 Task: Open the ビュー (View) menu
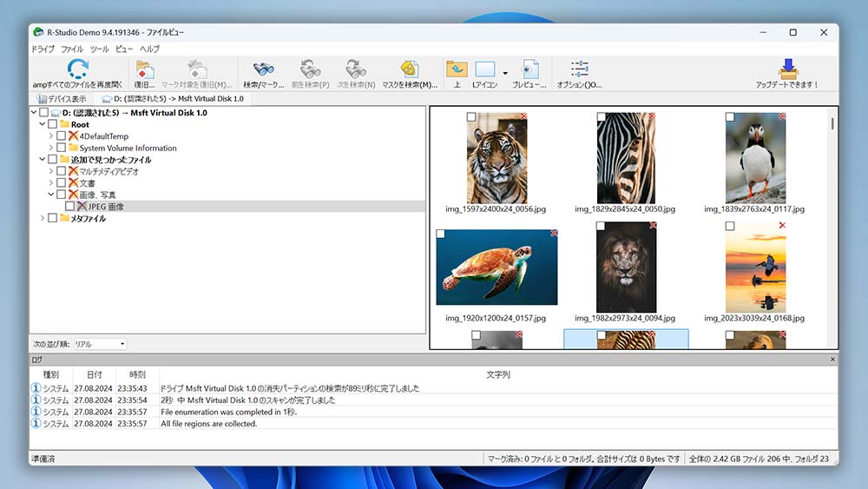[x=124, y=49]
